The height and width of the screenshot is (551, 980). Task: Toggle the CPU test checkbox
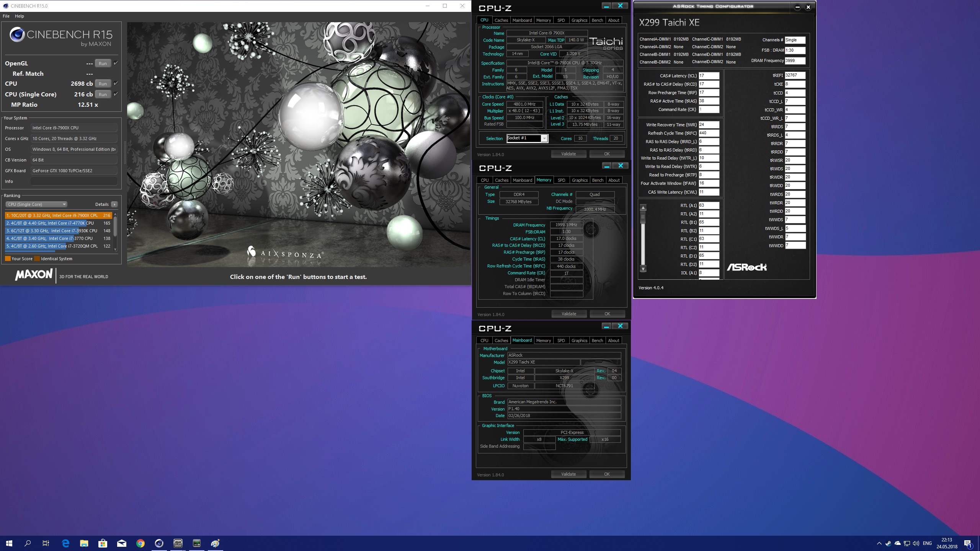(116, 83)
